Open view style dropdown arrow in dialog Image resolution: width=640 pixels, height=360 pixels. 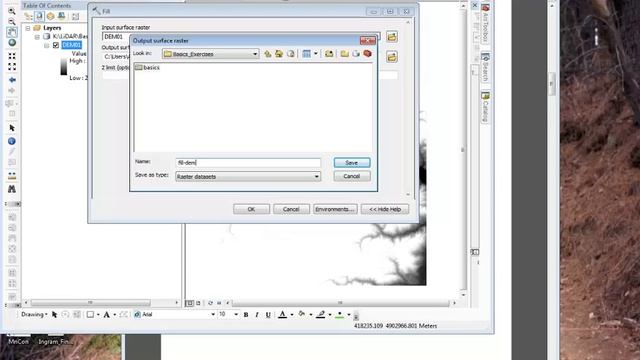pos(316,54)
